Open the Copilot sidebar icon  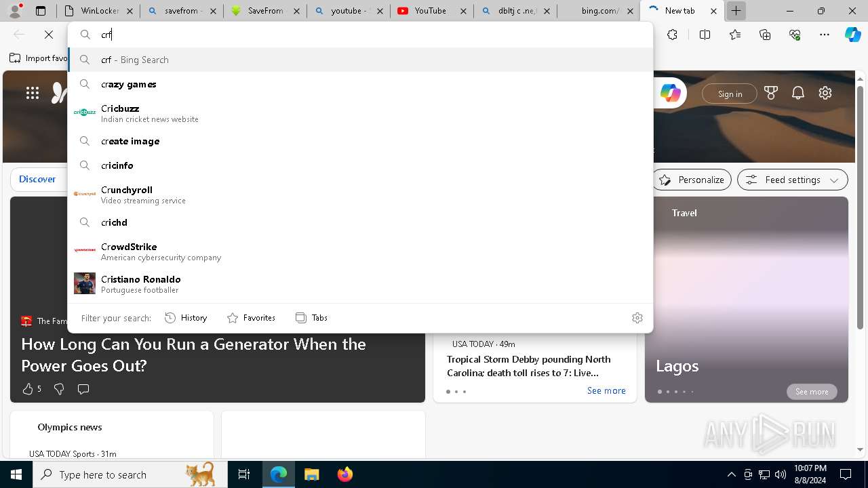click(852, 35)
